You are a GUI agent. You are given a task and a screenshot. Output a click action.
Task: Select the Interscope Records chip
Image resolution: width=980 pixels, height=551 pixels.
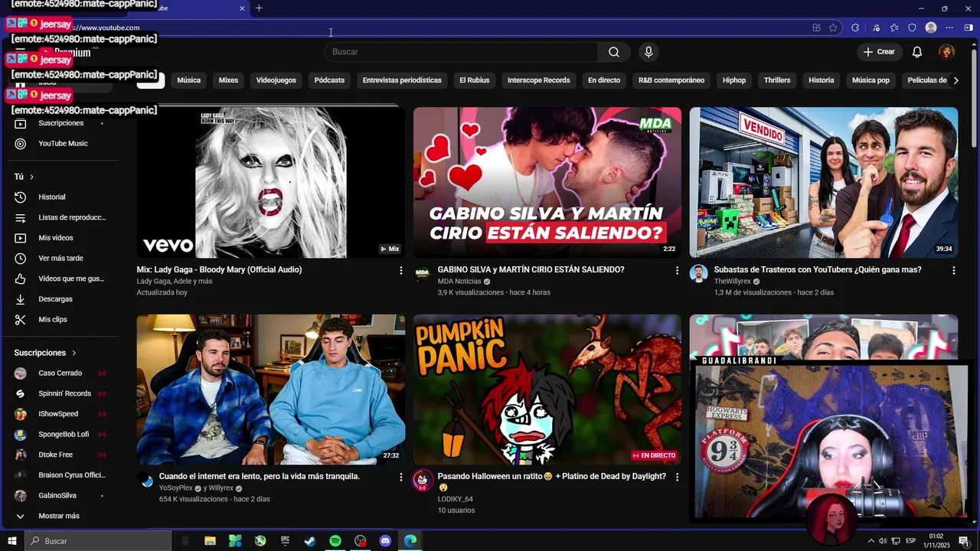click(539, 80)
